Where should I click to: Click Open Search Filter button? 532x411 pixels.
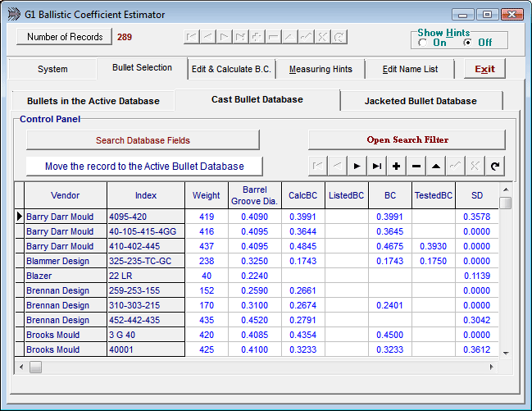(x=407, y=140)
